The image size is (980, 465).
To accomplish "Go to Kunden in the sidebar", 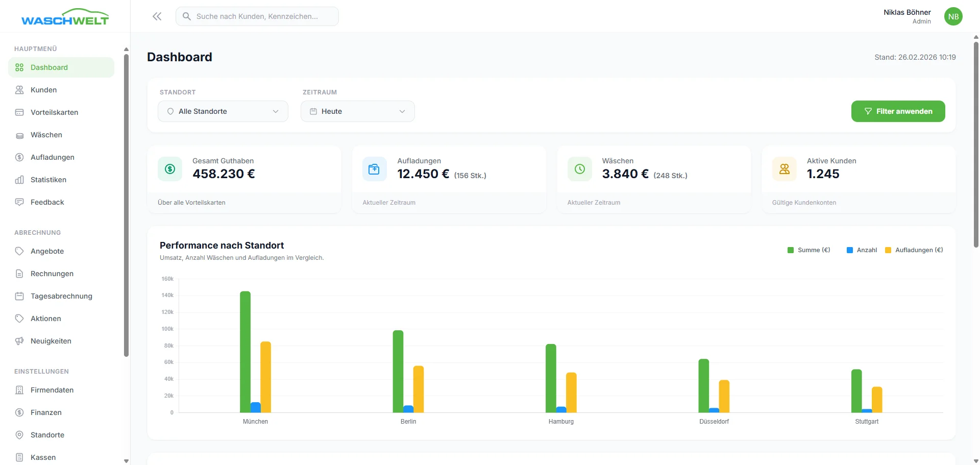I will [43, 90].
